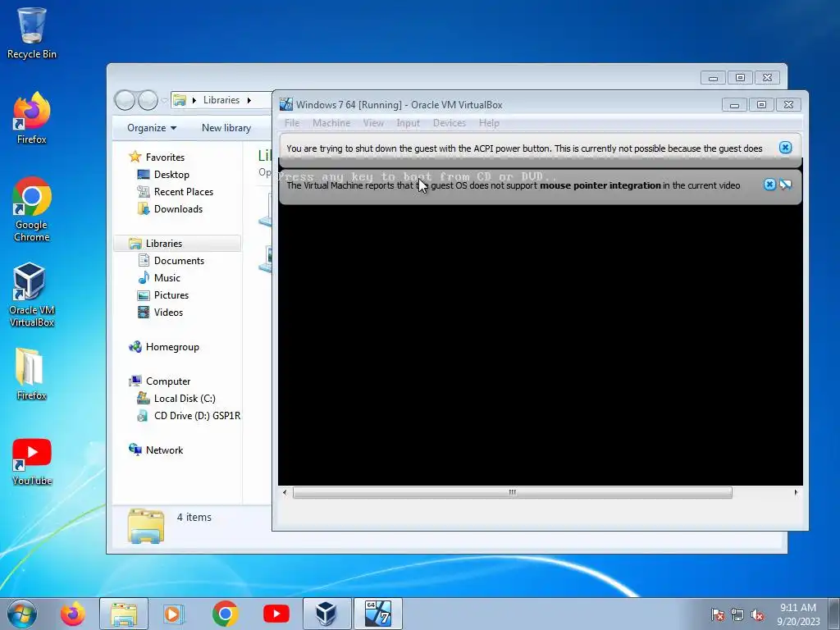Open VirtualBox Input menu
This screenshot has width=840, height=630.
409,123
